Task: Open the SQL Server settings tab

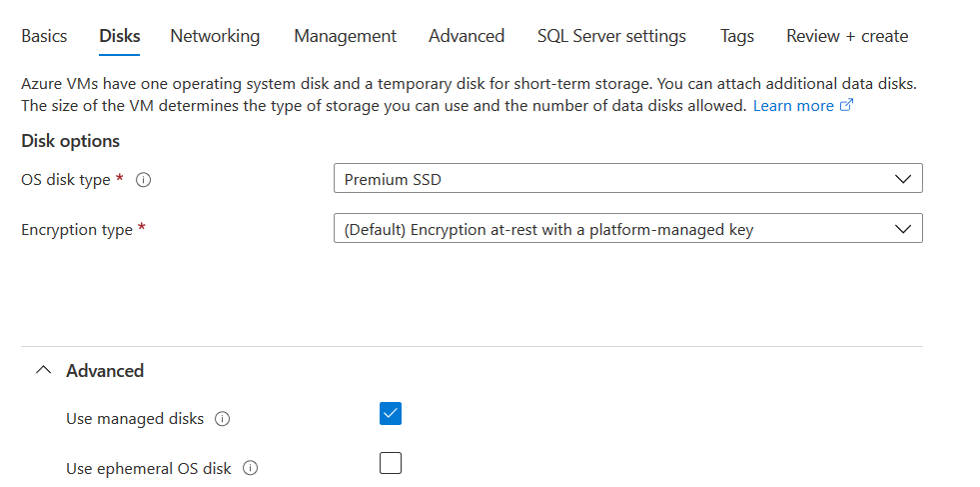Action: [x=611, y=36]
